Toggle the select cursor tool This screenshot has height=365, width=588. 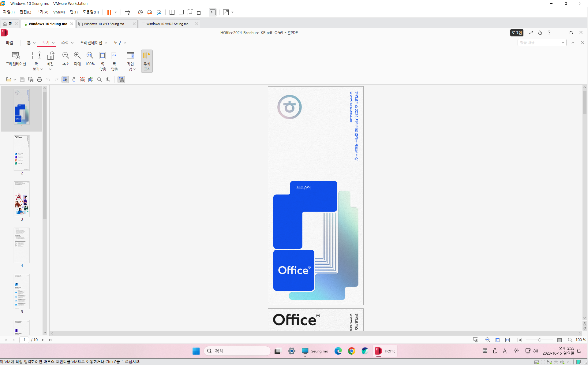tap(65, 80)
